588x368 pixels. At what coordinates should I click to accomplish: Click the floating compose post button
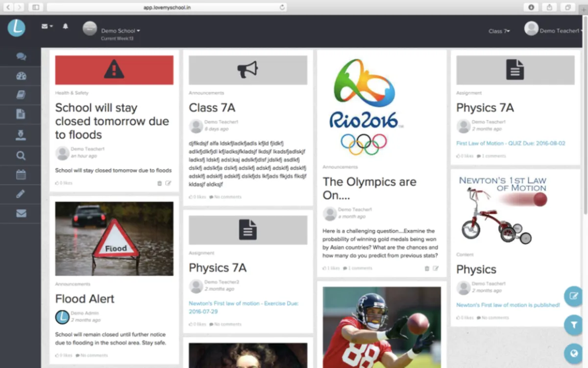573,296
